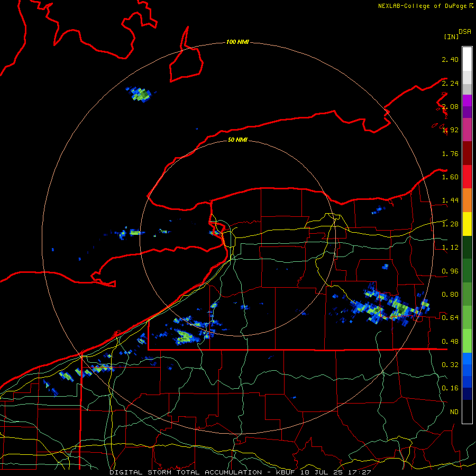This screenshot has width=476, height=476.
Task: Click the 0.96 legend value
Action: point(450,271)
